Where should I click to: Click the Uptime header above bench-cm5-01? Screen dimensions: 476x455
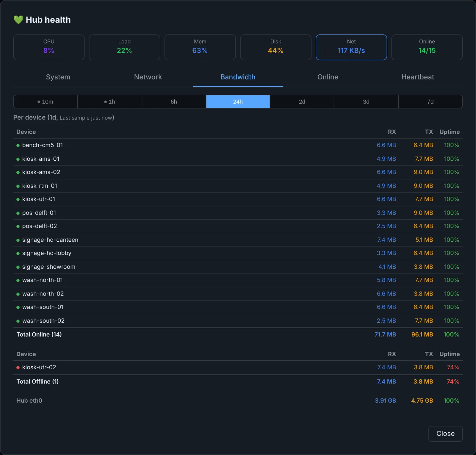pyautogui.click(x=450, y=132)
